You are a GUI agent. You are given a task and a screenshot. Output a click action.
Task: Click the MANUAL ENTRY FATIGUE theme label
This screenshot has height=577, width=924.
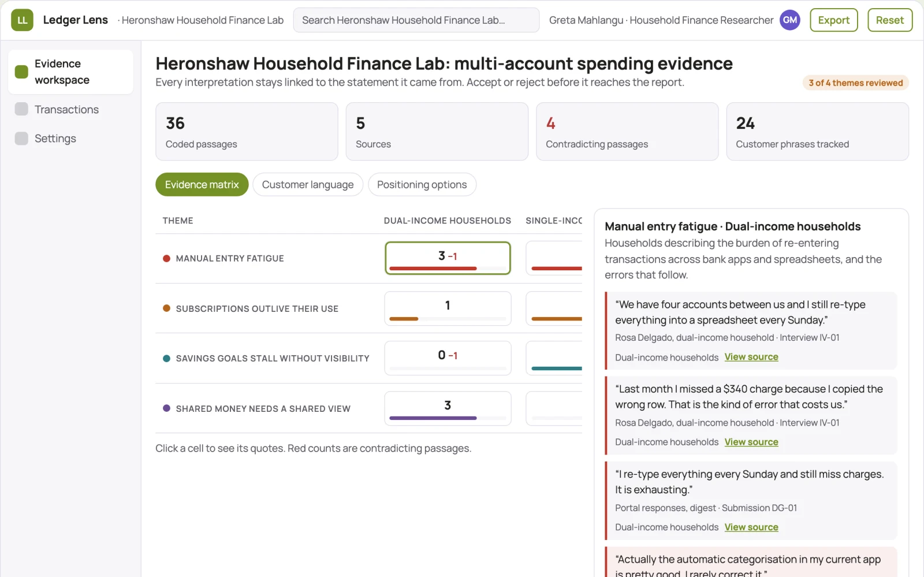click(x=230, y=259)
